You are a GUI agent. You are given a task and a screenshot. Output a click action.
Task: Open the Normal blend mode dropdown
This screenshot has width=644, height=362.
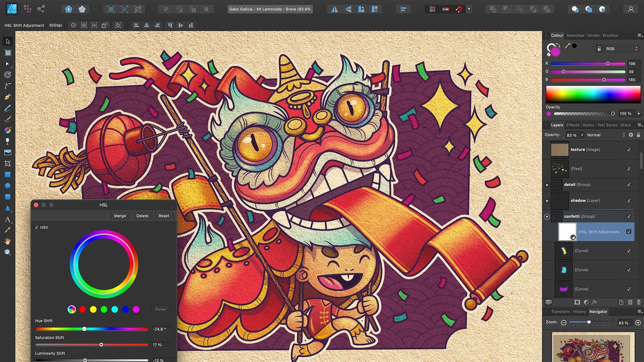[x=605, y=135]
